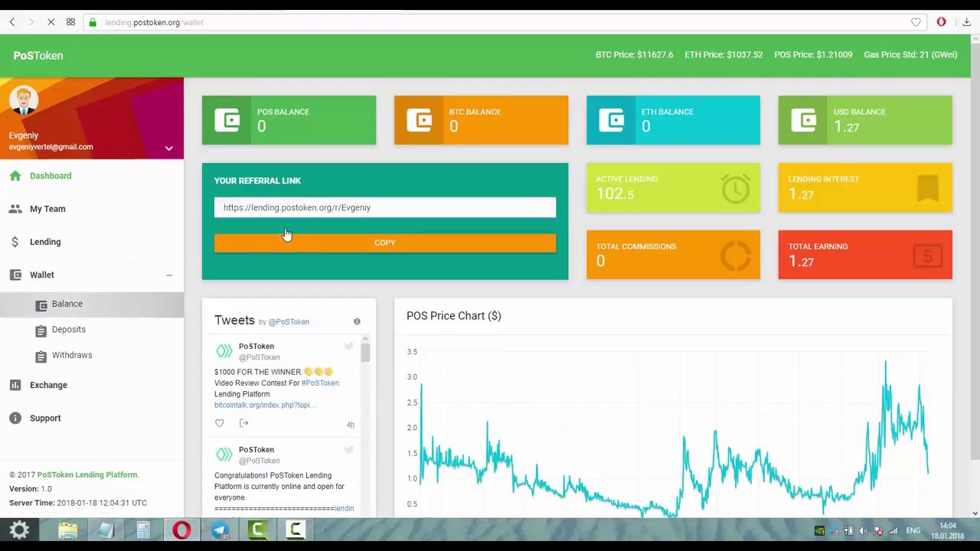The image size is (980, 551).
Task: Expand the user profile dropdown arrow
Action: click(168, 148)
